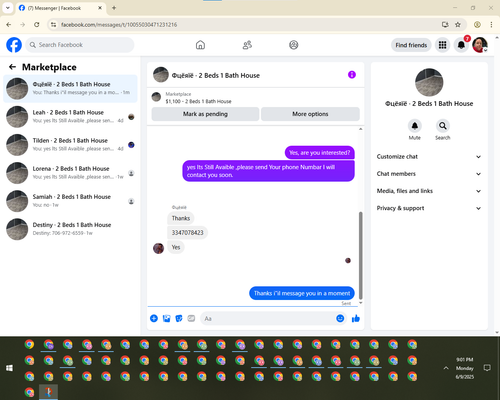
Task: Open the account profile picture menu
Action: click(480, 45)
